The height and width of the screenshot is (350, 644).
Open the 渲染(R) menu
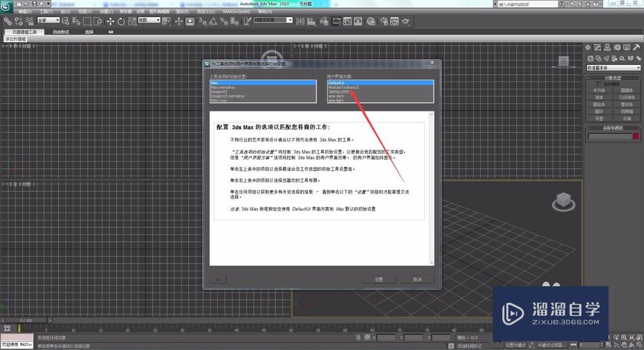pos(182,12)
